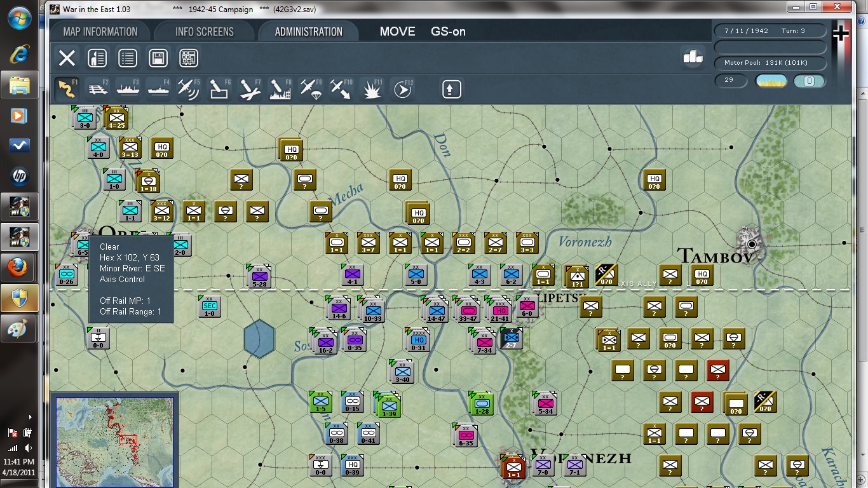868x488 pixels.
Task: Select the green 1-28 armored division counter
Action: 482,403
